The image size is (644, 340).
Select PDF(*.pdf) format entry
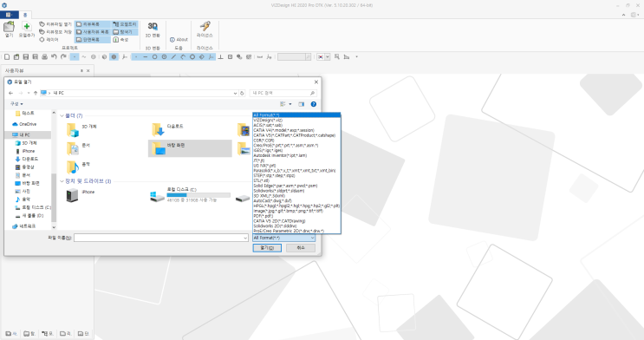click(x=296, y=216)
